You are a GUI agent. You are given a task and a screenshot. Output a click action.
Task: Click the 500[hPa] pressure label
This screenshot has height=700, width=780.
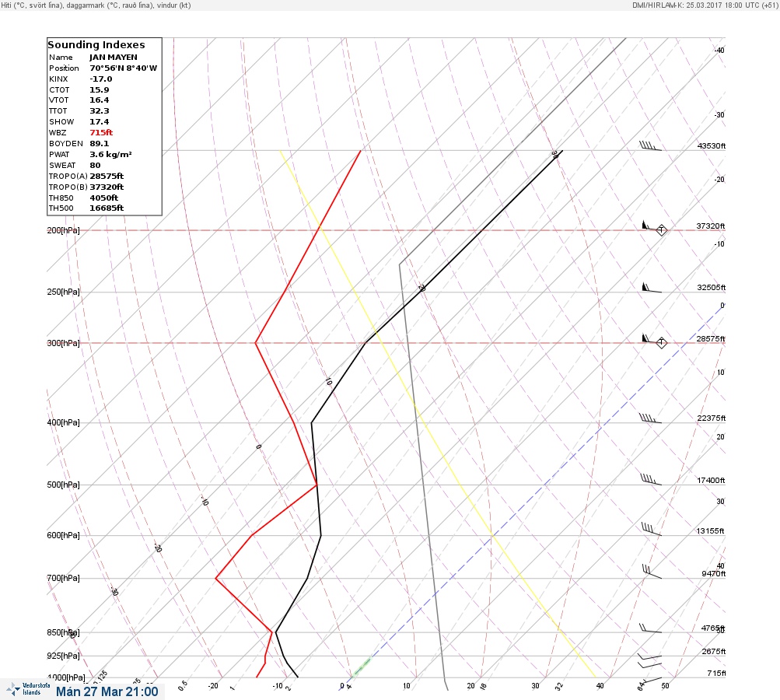[x=63, y=485]
